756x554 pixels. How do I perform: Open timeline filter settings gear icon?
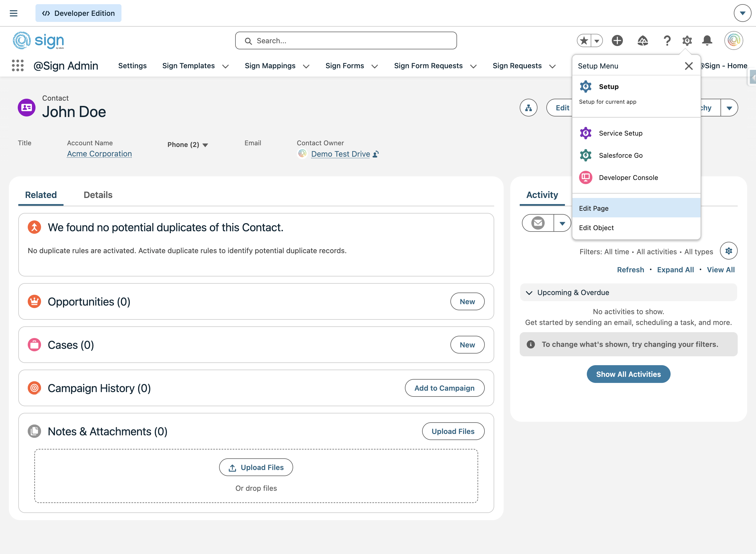(x=729, y=251)
